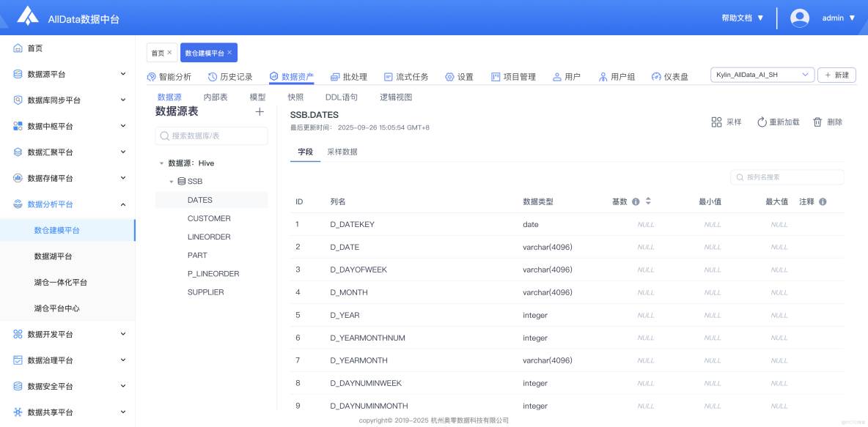Click the 采样 sampling icon
The height and width of the screenshot is (427, 868).
pyautogui.click(x=718, y=122)
